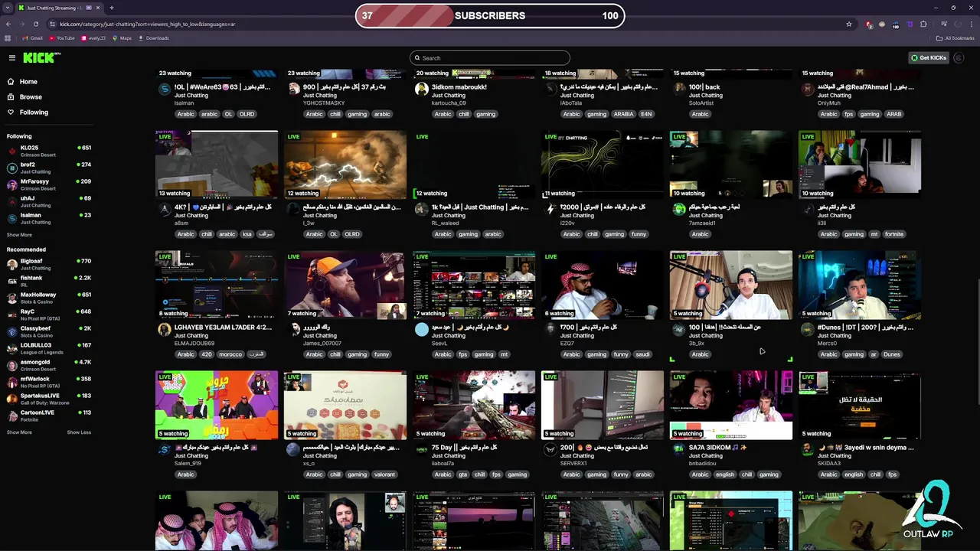This screenshot has width=980, height=551.
Task: Click the site info icon in address bar
Action: [52, 24]
